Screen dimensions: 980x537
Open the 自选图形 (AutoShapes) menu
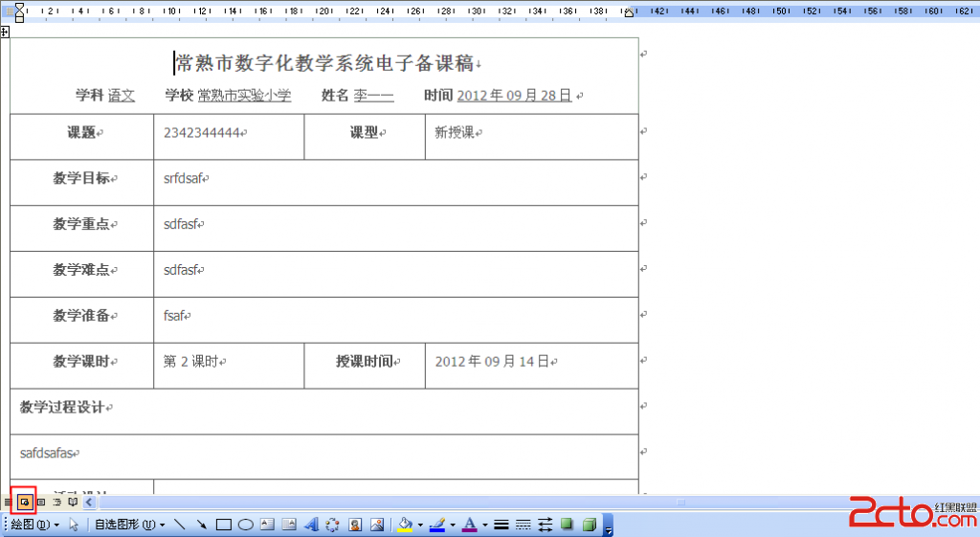[130, 525]
